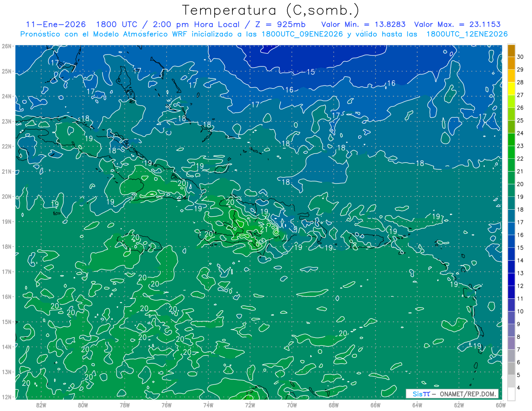Screen dimensions: 532x411
Task: Select the '11-Ene-2026' date text
Action: tap(56, 25)
